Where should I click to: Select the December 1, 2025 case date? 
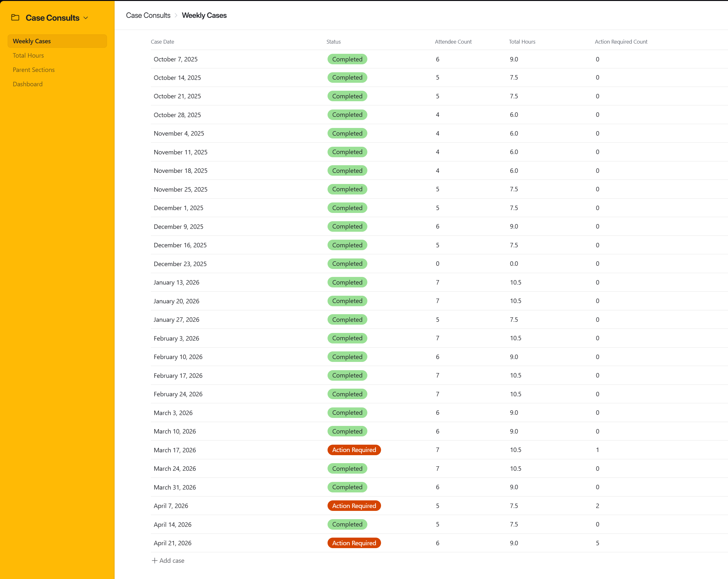tap(179, 208)
